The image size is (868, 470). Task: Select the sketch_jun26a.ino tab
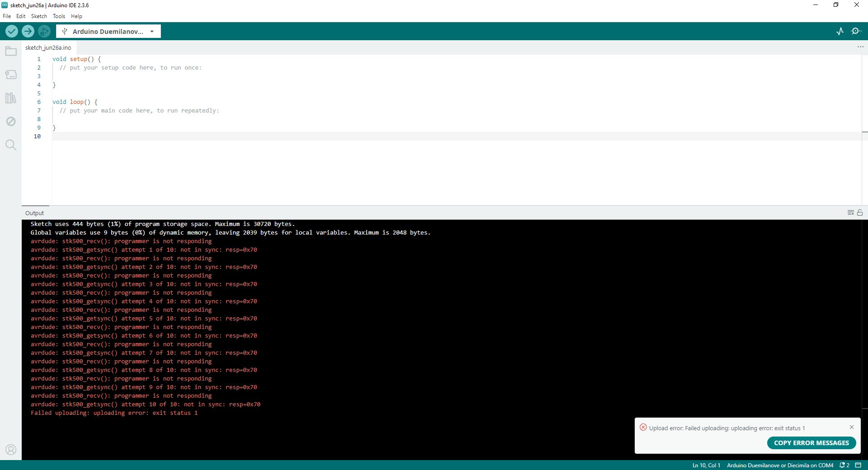(48, 47)
